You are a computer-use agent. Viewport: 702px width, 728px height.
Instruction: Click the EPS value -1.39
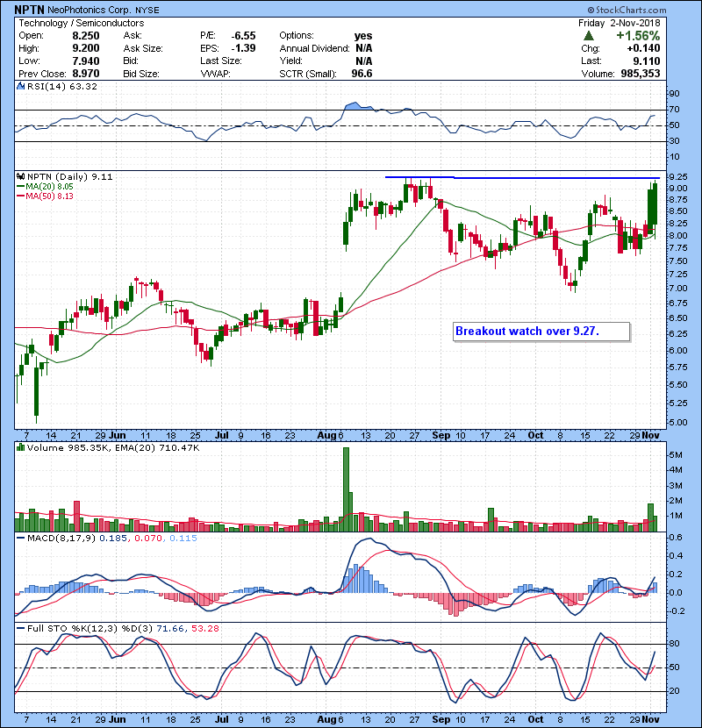pyautogui.click(x=243, y=48)
